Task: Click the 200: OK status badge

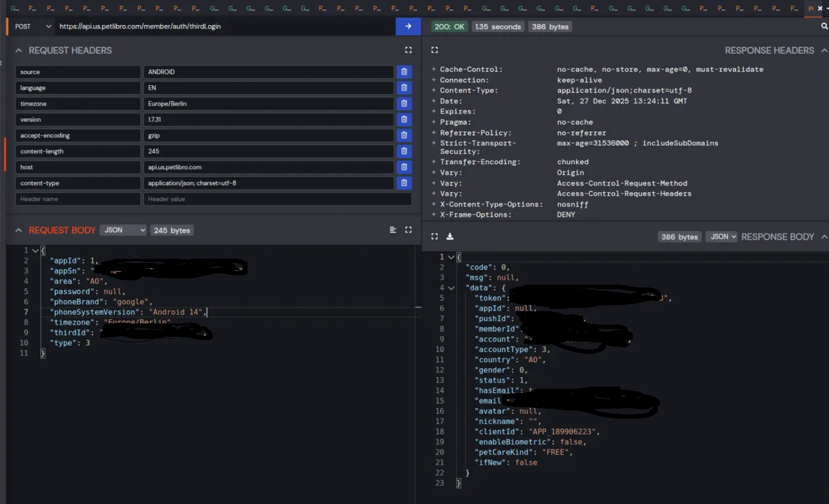Action: tap(449, 26)
